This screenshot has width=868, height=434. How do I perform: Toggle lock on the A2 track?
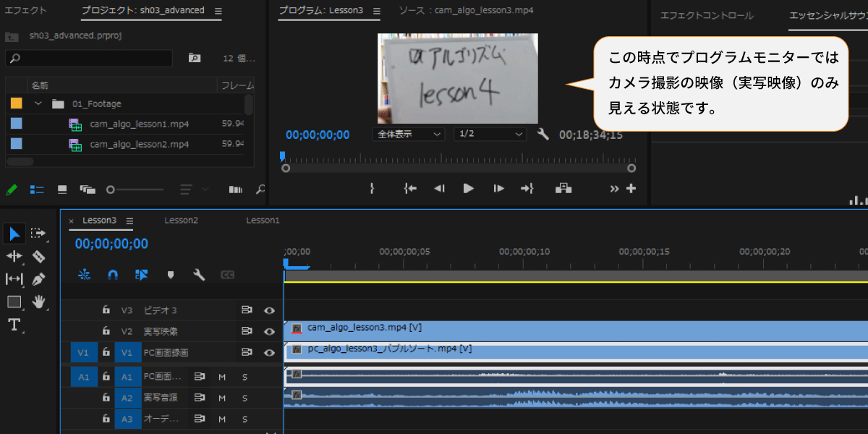[x=106, y=397]
